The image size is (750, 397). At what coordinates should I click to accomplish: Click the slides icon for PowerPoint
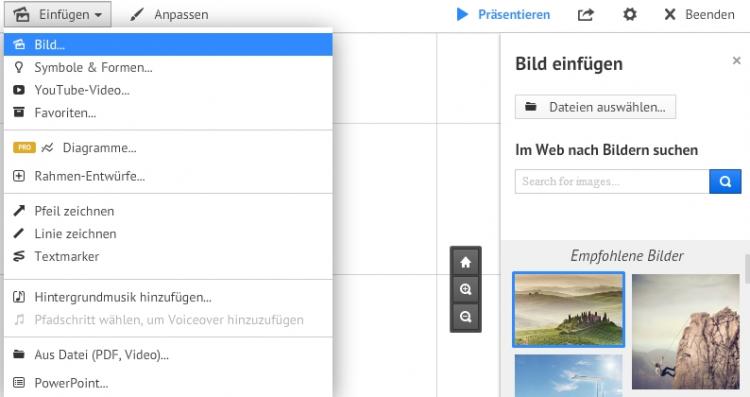19,383
